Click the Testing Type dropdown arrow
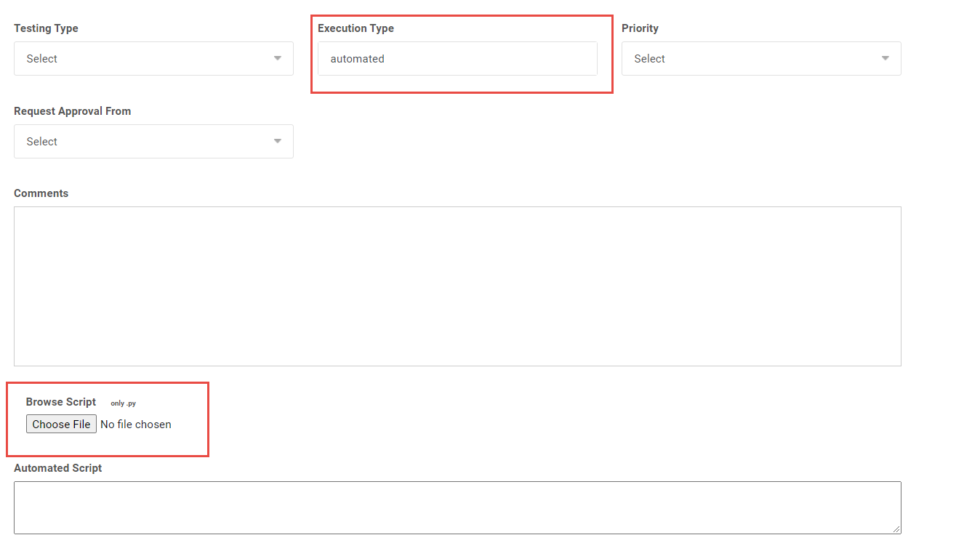980x551 pixels. click(x=278, y=58)
